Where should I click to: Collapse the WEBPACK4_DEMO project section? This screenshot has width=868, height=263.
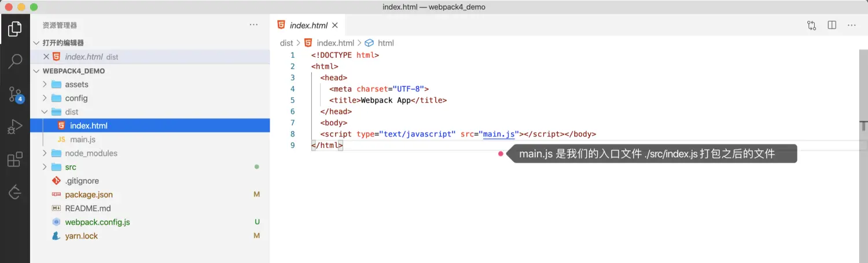pyautogui.click(x=37, y=71)
